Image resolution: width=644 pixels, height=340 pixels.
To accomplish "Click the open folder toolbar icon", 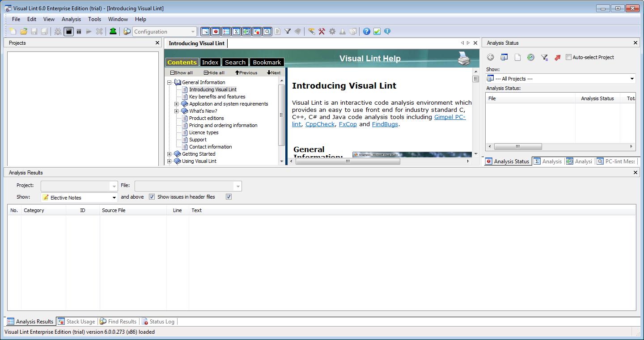I will tap(23, 31).
